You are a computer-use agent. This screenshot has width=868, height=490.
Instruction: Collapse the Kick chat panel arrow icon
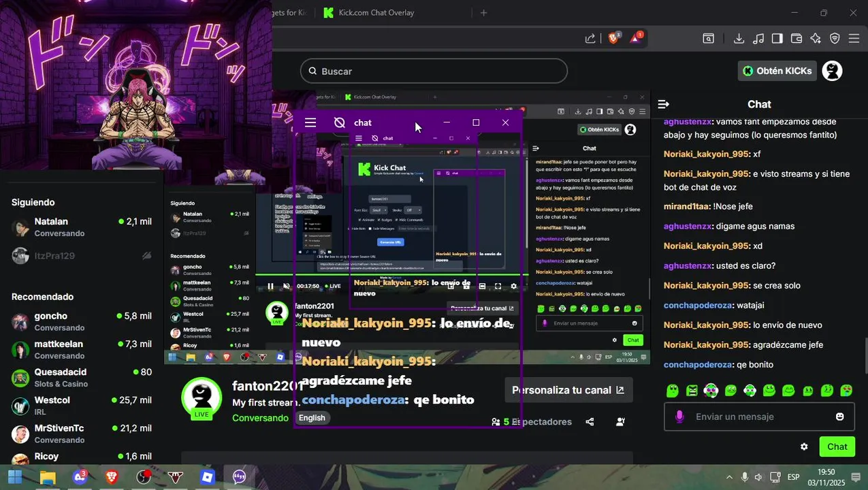pos(664,104)
